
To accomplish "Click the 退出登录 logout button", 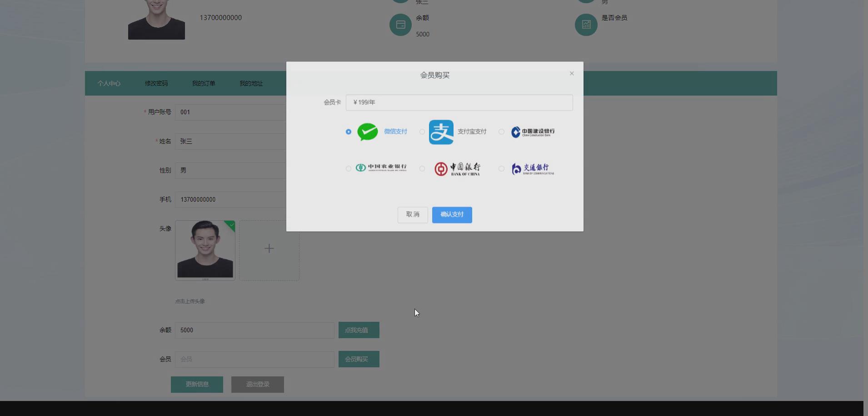I will (257, 384).
